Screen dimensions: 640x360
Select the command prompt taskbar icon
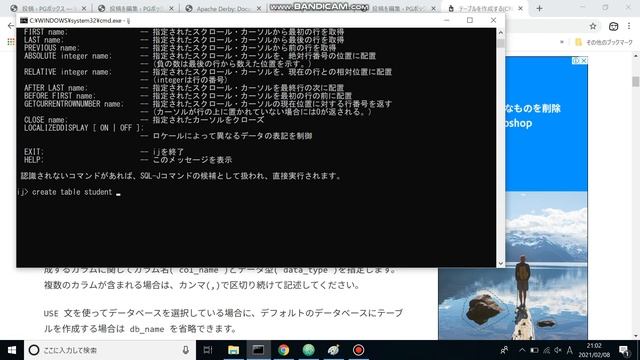tap(258, 350)
